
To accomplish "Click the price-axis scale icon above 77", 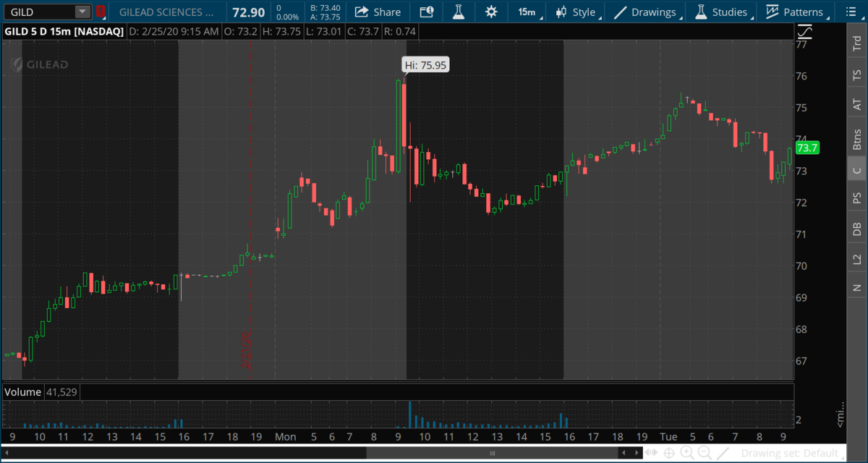I will click(x=805, y=32).
